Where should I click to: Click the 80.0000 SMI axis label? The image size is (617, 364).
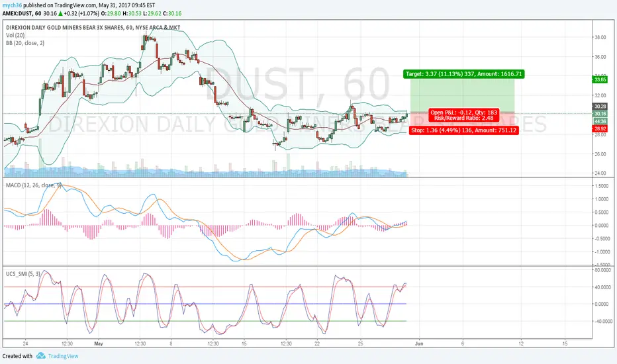(602, 270)
